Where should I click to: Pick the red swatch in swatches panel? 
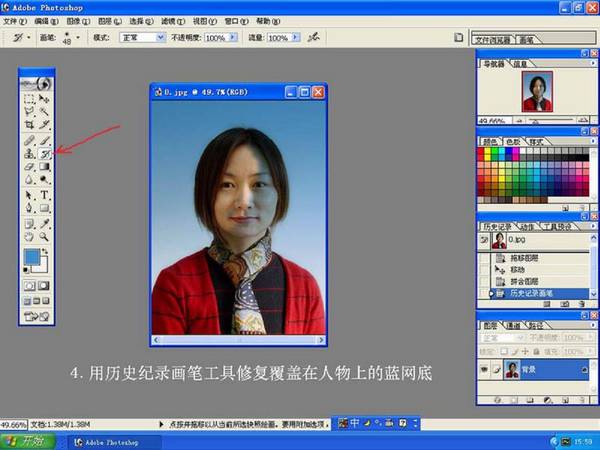481,152
